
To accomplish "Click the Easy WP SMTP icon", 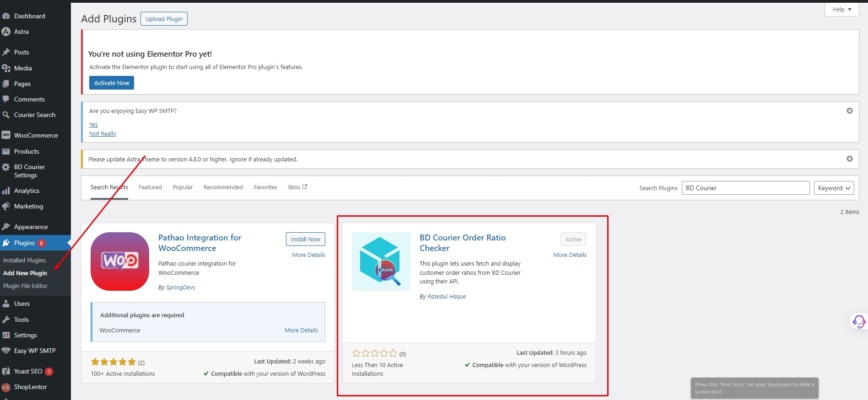I will [6, 351].
